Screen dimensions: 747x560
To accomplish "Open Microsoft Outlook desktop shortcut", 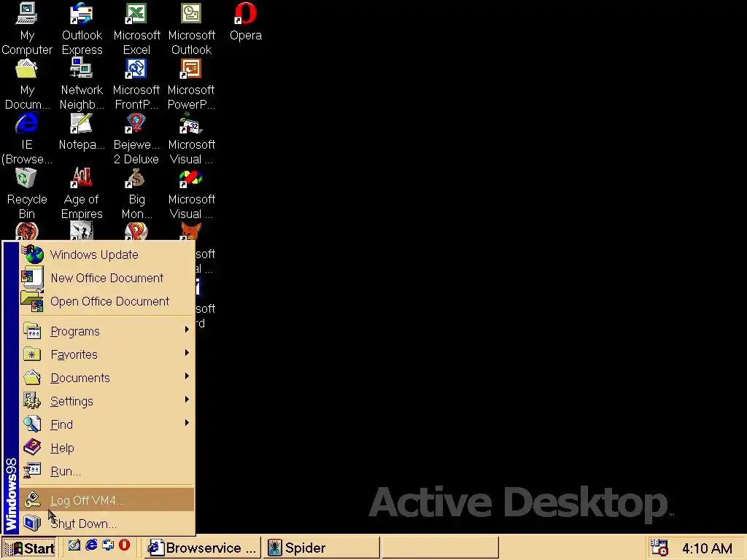I will [191, 28].
